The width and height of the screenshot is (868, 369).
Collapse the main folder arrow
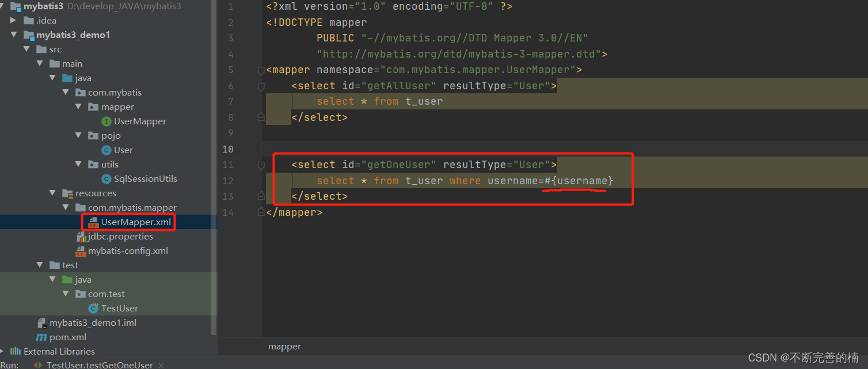(x=40, y=63)
